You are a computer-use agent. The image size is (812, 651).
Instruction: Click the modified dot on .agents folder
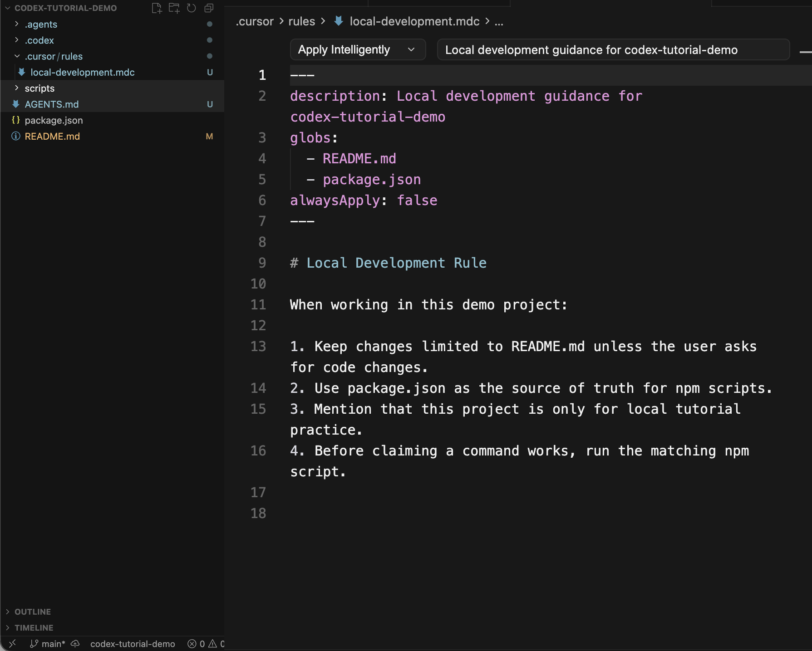(210, 24)
